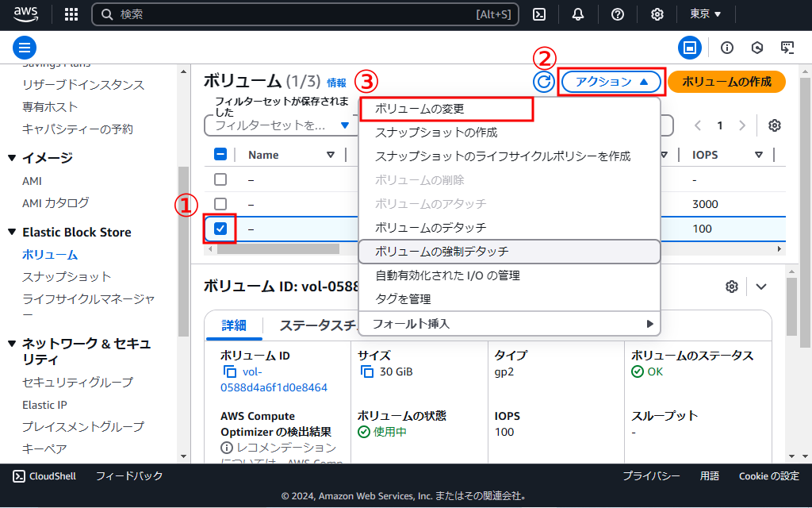The height and width of the screenshot is (508, 812).
Task: Click the sidebar vertical scrollbar
Action: coord(183,252)
